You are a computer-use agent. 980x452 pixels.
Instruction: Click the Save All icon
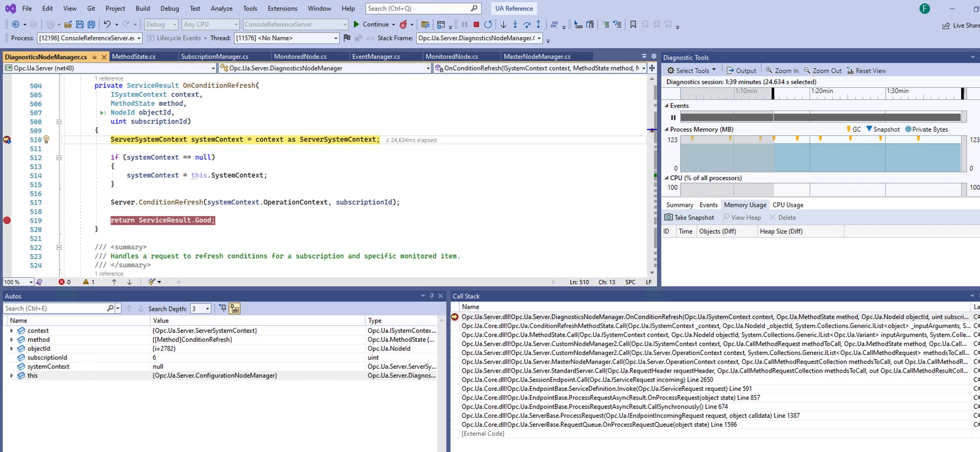coord(91,24)
